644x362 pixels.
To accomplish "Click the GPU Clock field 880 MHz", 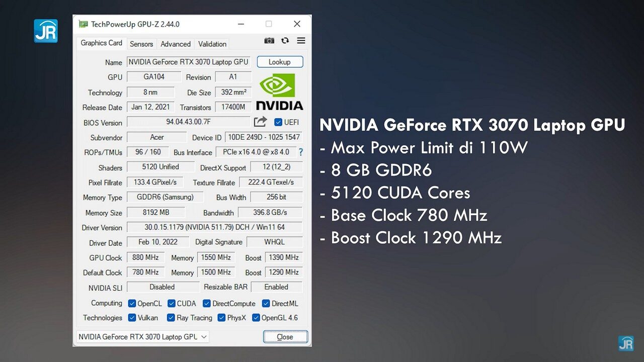I will [x=145, y=257].
